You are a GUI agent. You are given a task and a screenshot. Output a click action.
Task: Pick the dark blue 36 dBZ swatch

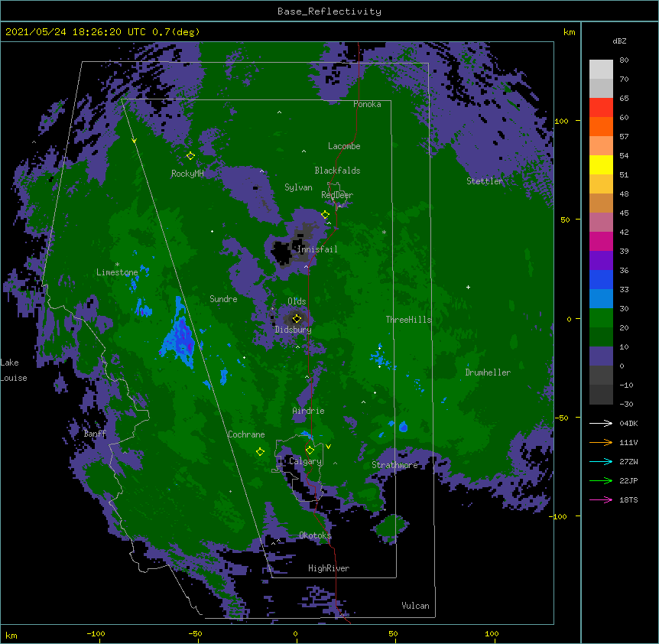coord(601,279)
